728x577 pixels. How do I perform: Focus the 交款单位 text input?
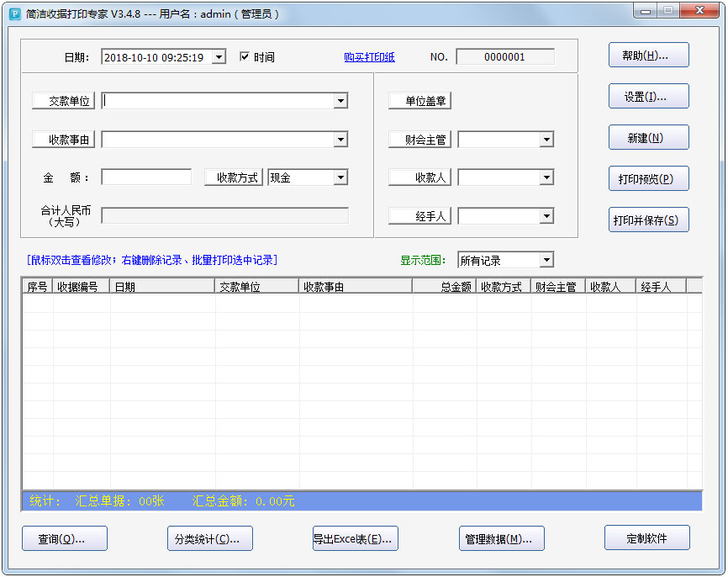tap(218, 101)
